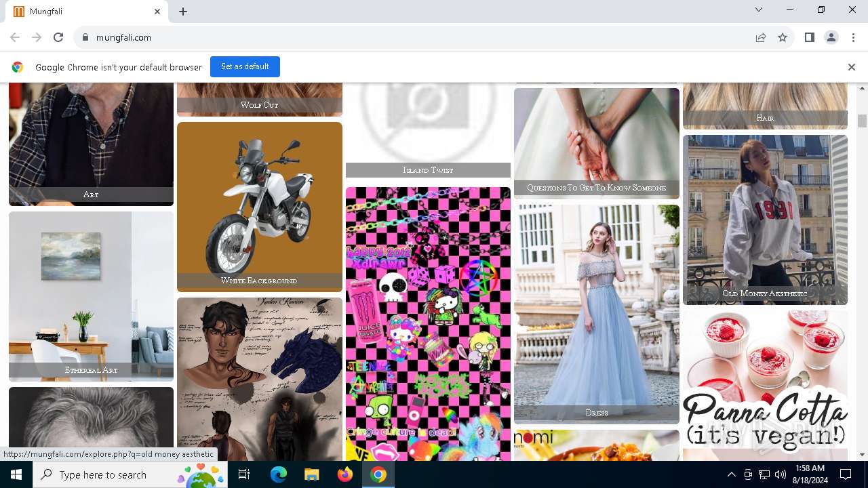Screen dimensions: 868x488
Task: Click the Type here to search box
Action: (130, 474)
